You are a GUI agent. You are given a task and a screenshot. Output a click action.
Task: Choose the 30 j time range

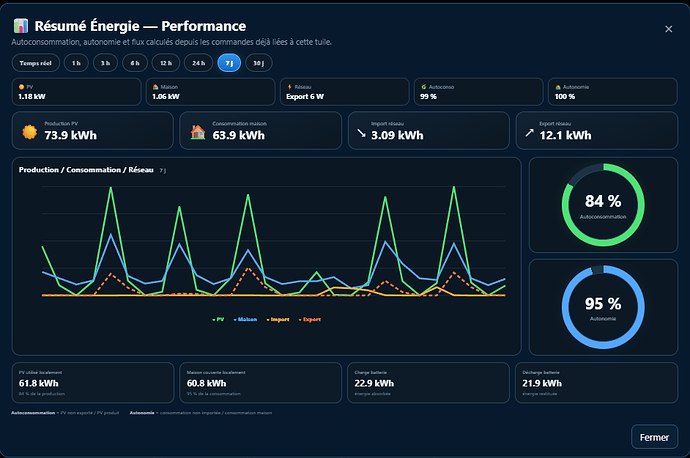click(259, 63)
